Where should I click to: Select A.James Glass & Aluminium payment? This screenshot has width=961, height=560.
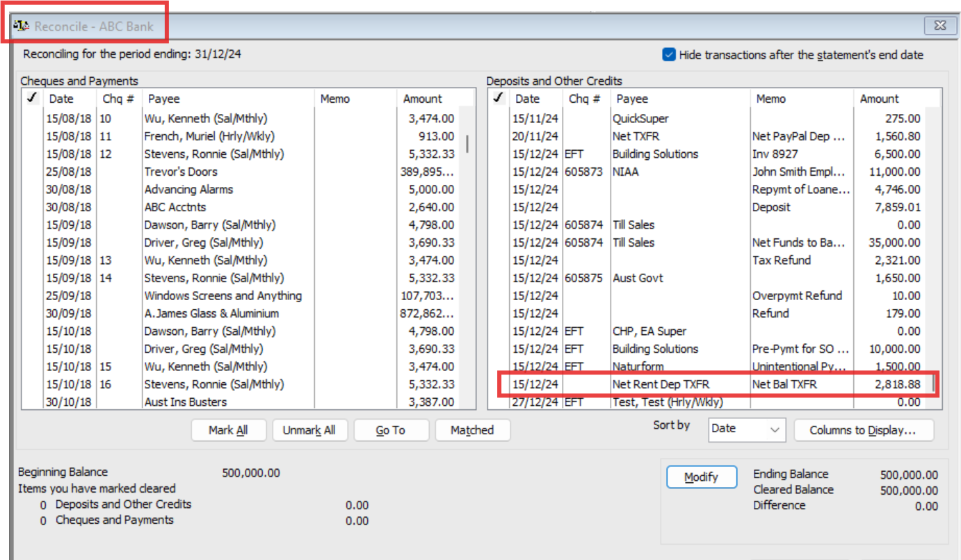(x=241, y=313)
